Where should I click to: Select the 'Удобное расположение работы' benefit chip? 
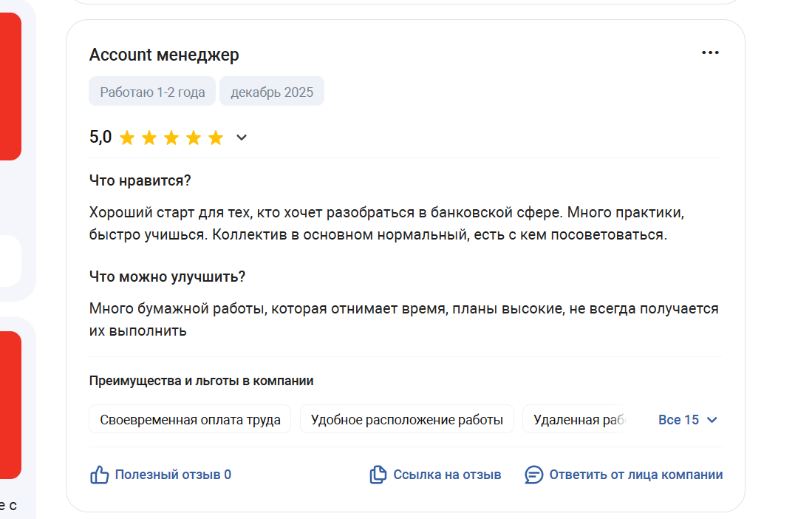(x=406, y=420)
